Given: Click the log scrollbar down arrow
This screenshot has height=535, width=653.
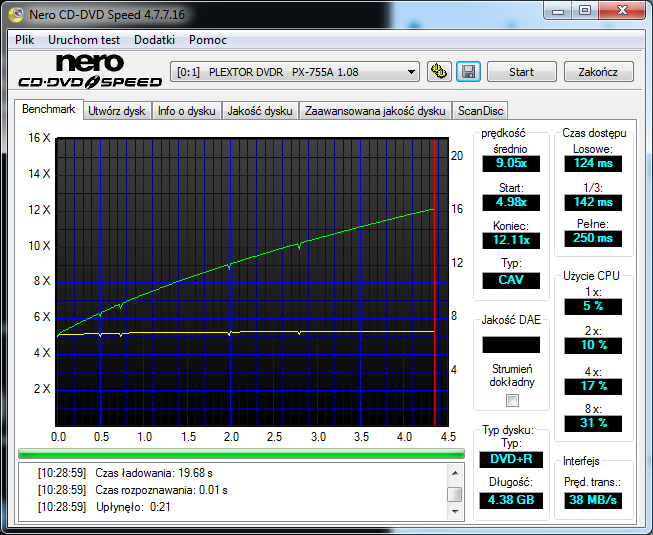Looking at the screenshot, I should pos(455,511).
